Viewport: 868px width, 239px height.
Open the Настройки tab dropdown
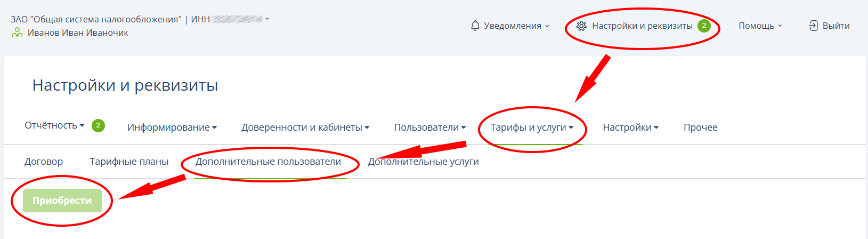630,128
